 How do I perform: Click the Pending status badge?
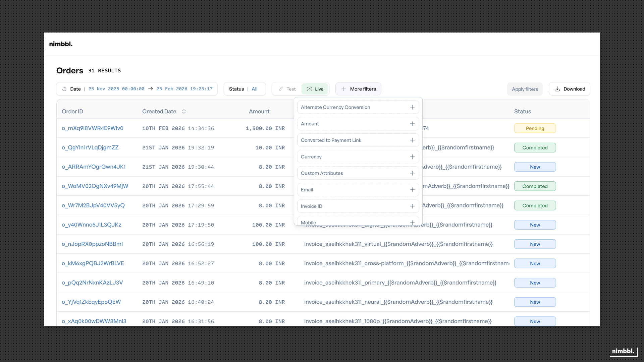point(535,128)
